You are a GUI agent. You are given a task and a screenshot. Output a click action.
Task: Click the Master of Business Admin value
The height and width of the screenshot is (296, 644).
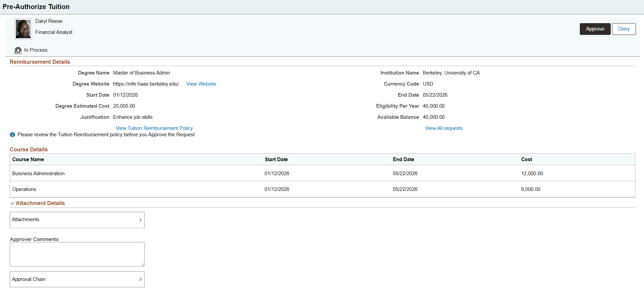click(142, 73)
